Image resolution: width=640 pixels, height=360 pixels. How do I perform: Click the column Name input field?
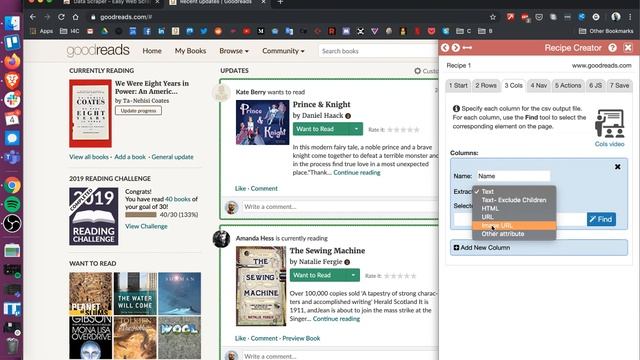(513, 176)
